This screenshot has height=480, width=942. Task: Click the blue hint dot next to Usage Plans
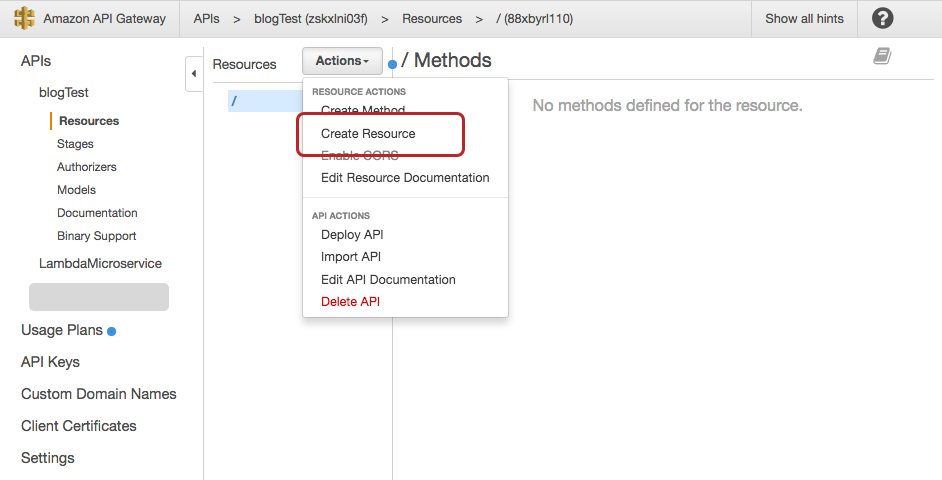[111, 331]
